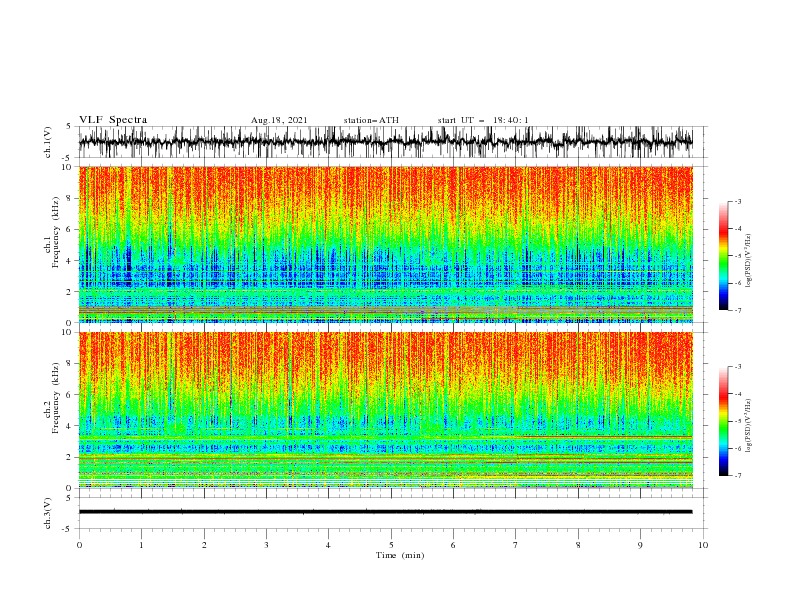Click the time axis tick label '3'

266,545
